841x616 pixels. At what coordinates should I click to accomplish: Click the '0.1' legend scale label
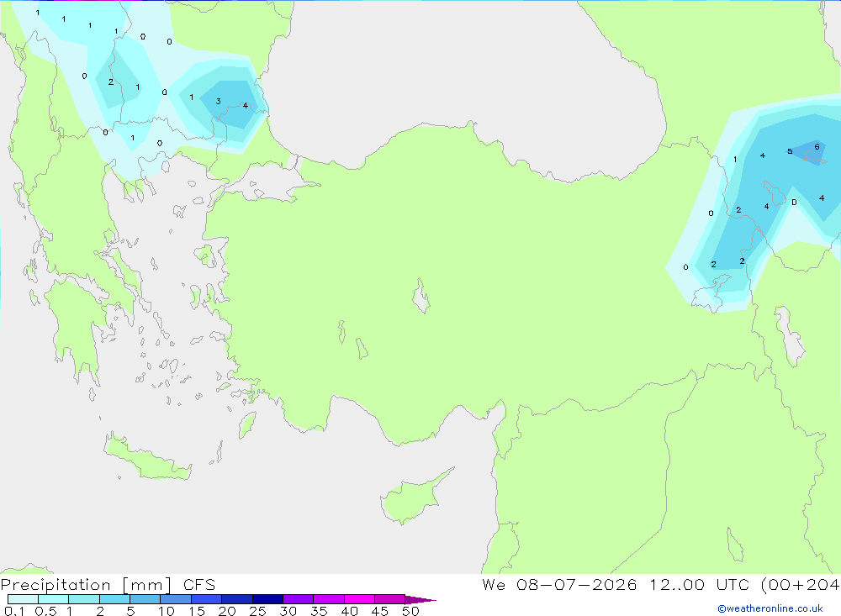click(x=14, y=611)
